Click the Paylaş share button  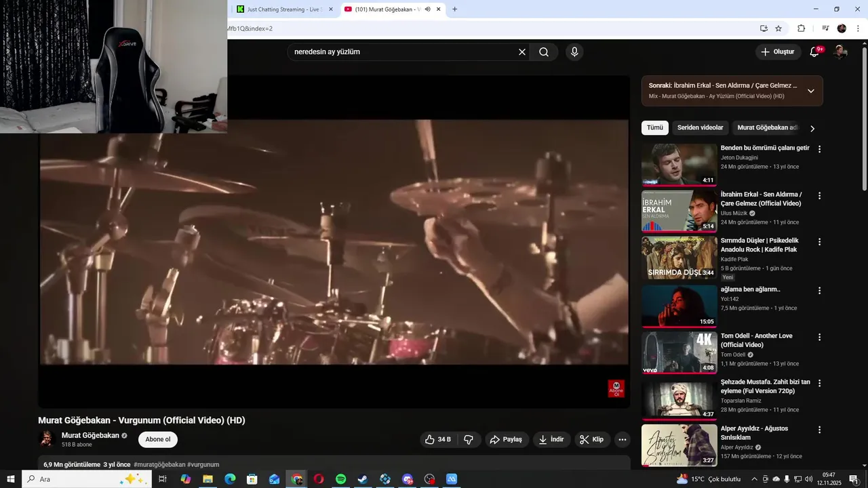[x=506, y=439]
